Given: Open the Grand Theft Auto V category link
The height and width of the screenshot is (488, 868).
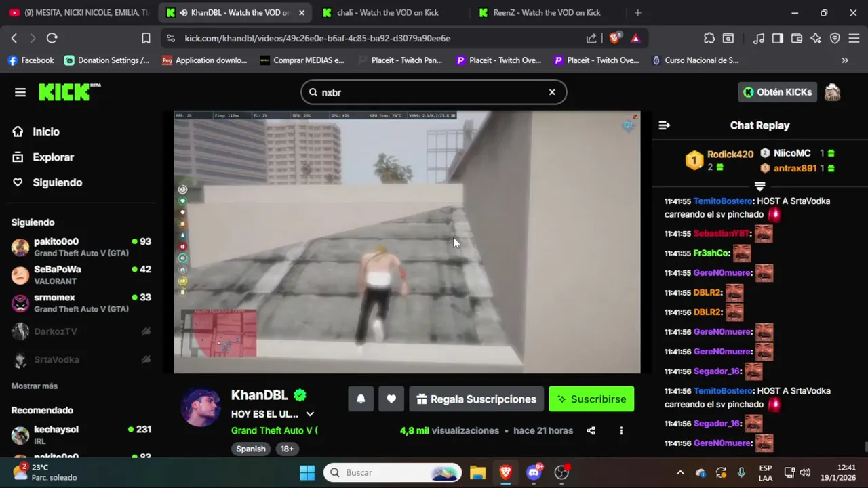Looking at the screenshot, I should [x=274, y=430].
